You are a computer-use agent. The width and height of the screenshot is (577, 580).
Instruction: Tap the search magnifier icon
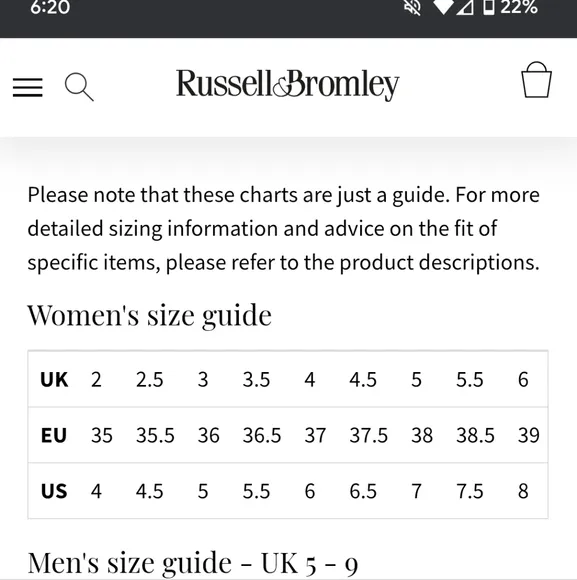(x=79, y=87)
